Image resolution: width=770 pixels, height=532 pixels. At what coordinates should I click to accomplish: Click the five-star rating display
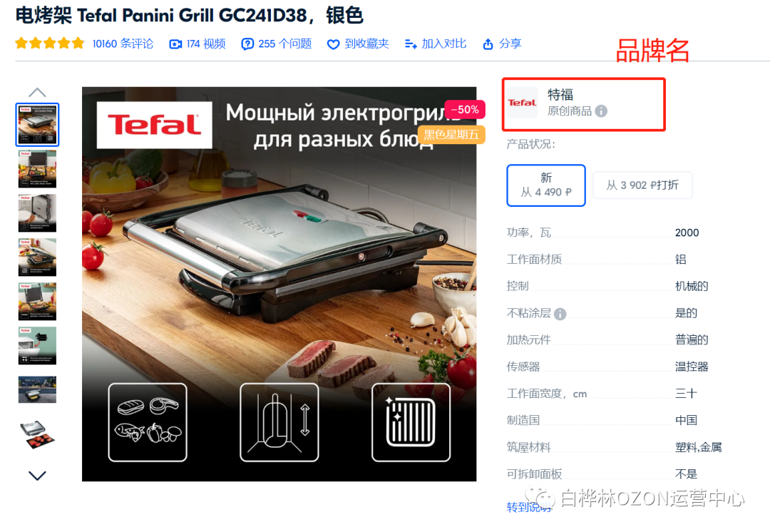[50, 44]
